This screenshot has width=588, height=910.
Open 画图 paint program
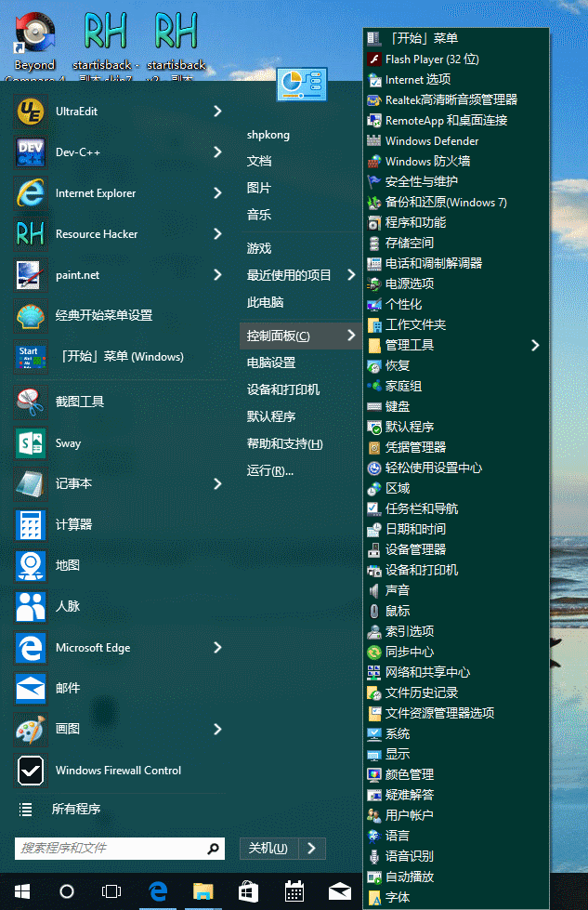[x=119, y=729]
